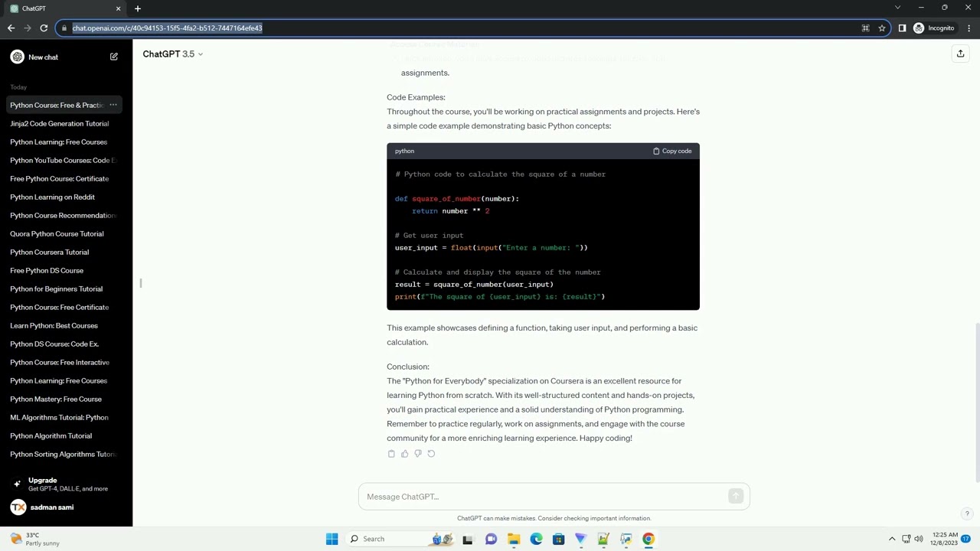The width and height of the screenshot is (980, 551).
Task: Open Python Coursera Tutorial chat
Action: click(x=64, y=252)
